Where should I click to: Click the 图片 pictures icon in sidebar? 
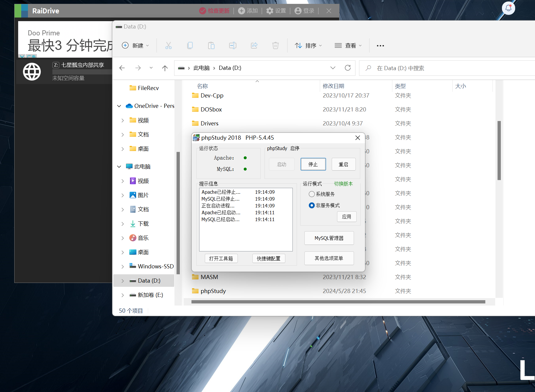pos(133,195)
